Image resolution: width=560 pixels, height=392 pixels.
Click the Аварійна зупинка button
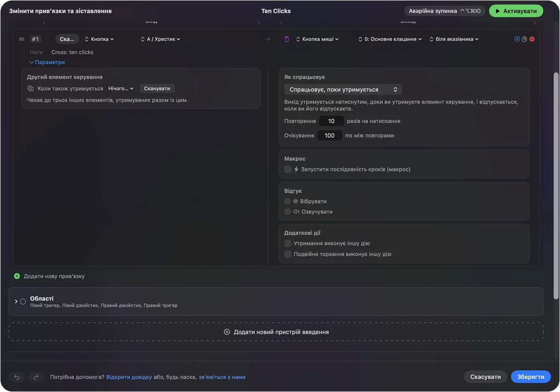tap(444, 11)
